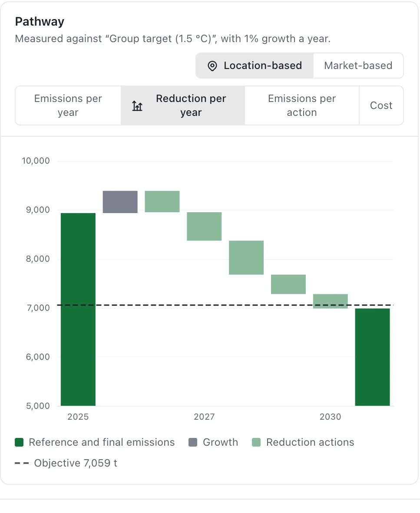
Task: Click the 'Growth' legend label
Action: (220, 442)
